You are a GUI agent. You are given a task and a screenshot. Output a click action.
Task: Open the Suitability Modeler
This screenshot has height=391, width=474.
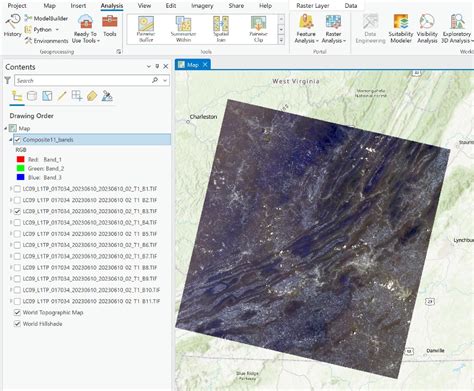point(401,29)
